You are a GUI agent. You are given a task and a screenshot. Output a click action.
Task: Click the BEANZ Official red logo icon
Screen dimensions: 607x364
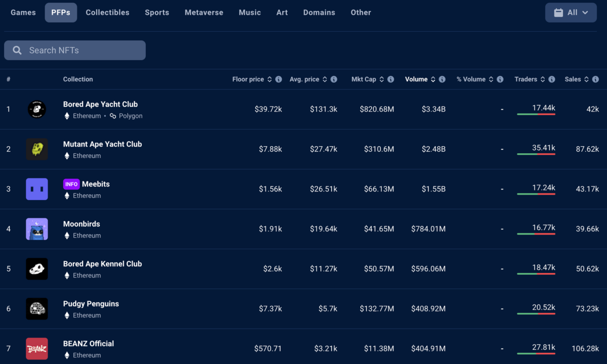tap(37, 349)
